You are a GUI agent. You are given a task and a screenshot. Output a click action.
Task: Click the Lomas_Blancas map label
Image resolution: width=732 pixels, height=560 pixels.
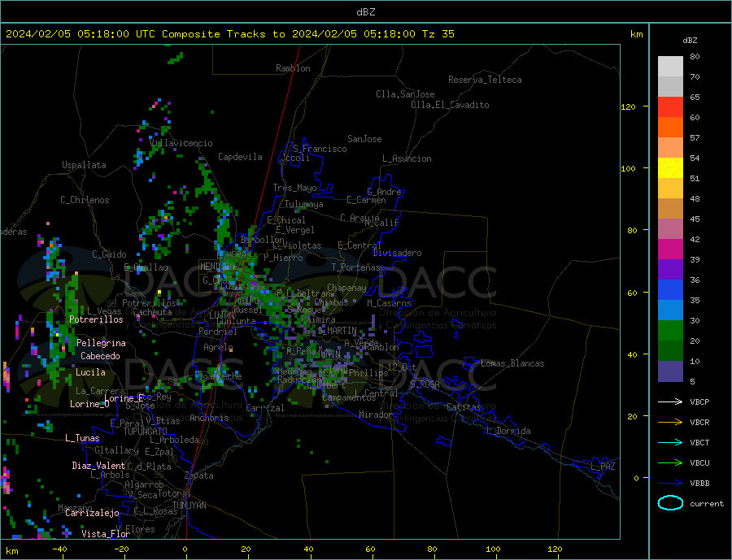[512, 363]
